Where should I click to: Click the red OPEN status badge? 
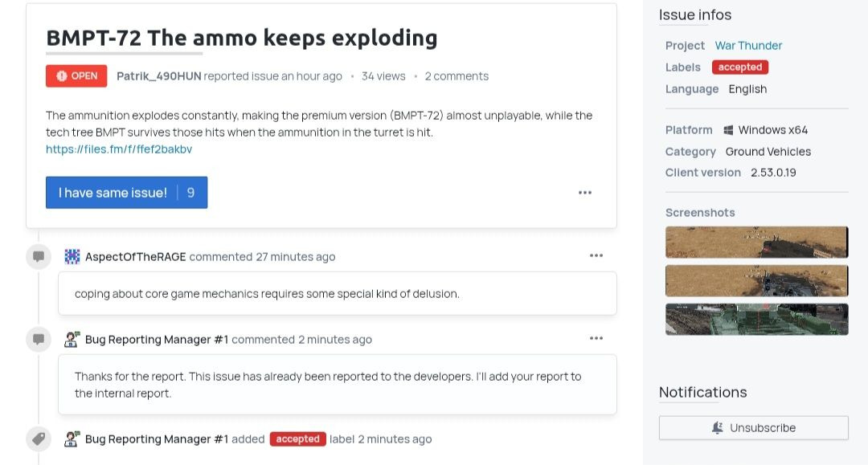pyautogui.click(x=76, y=76)
